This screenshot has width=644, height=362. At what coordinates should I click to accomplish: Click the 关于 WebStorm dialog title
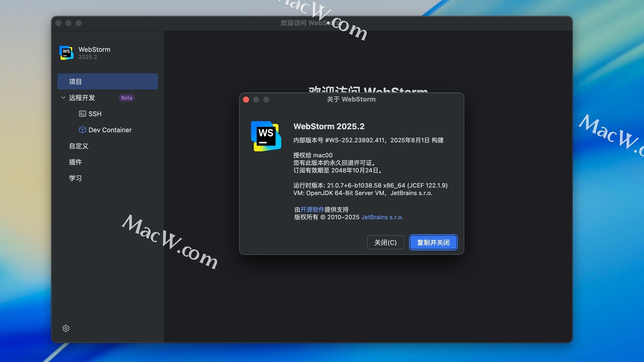[351, 99]
